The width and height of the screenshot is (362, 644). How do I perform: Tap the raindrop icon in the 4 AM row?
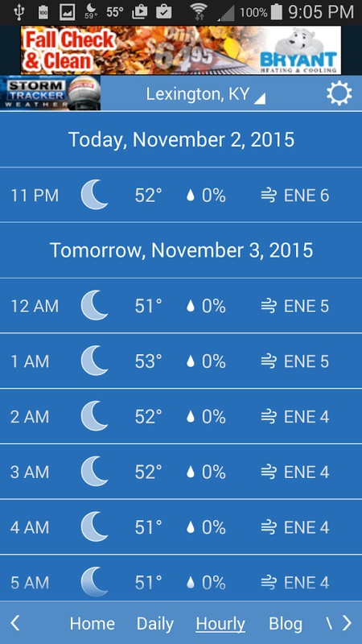point(190,527)
